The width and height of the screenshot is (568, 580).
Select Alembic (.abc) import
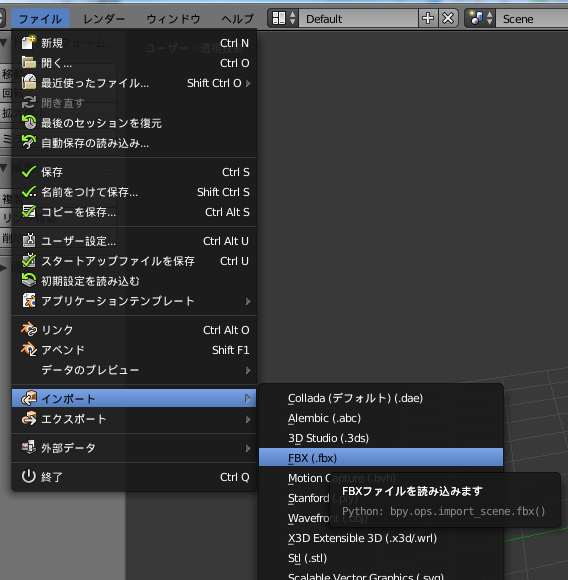(381, 418)
